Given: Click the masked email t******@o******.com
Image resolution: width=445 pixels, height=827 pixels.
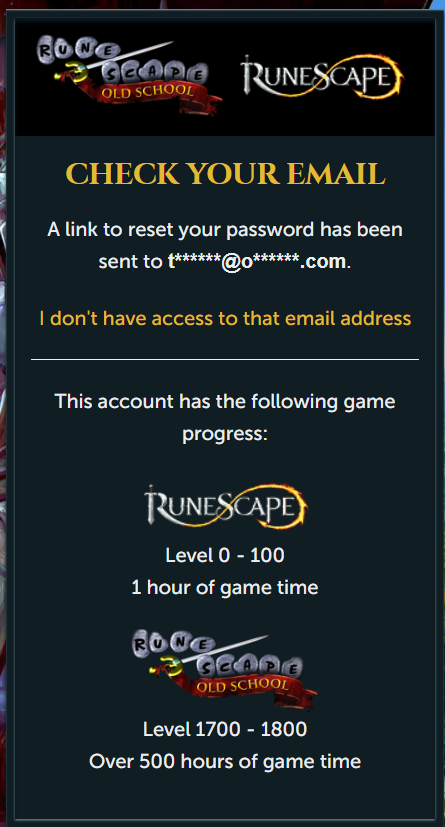Looking at the screenshot, I should point(257,261).
